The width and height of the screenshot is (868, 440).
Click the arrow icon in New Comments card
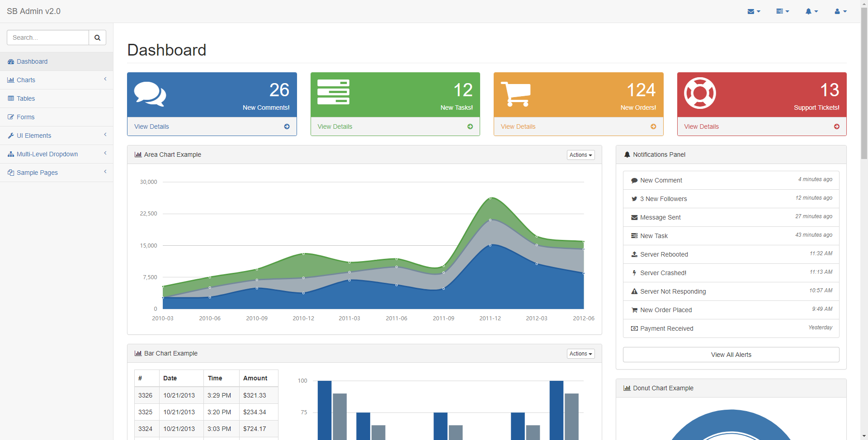coord(287,126)
